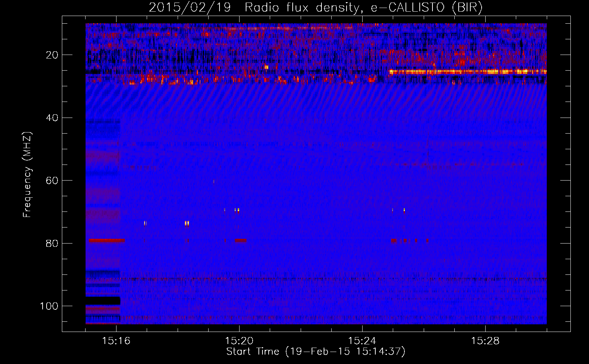Click the '80' frequency tick label

[52, 243]
